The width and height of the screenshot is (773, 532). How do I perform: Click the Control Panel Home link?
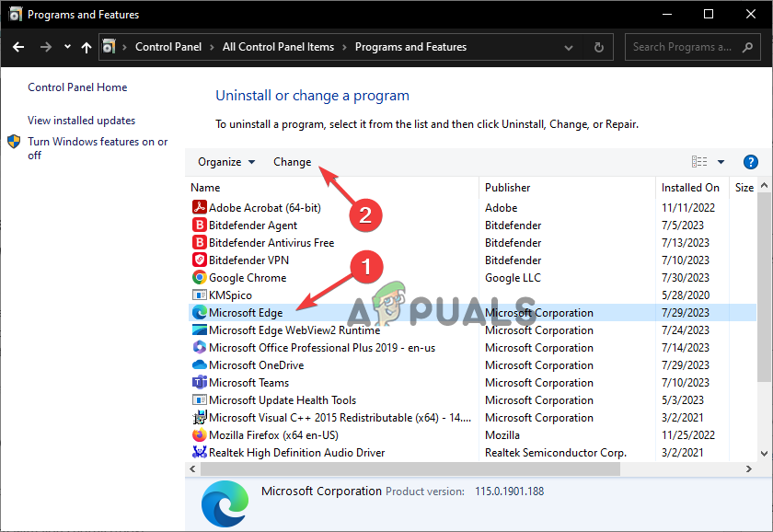pyautogui.click(x=77, y=87)
